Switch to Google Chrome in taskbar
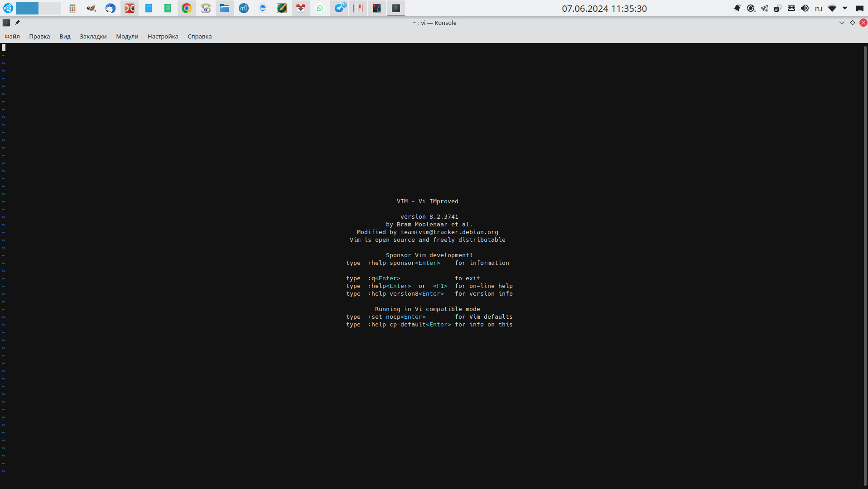This screenshot has height=489, width=868. point(187,8)
